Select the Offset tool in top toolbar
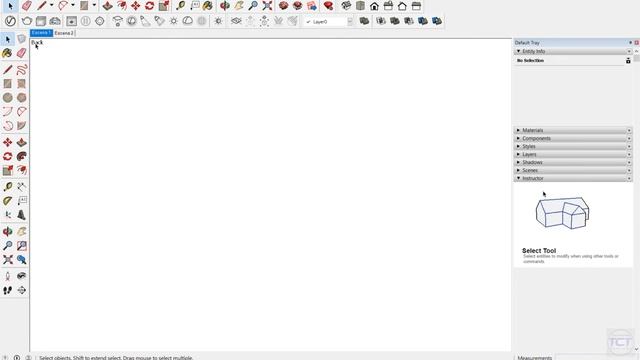640x360 pixels. (x=122, y=6)
